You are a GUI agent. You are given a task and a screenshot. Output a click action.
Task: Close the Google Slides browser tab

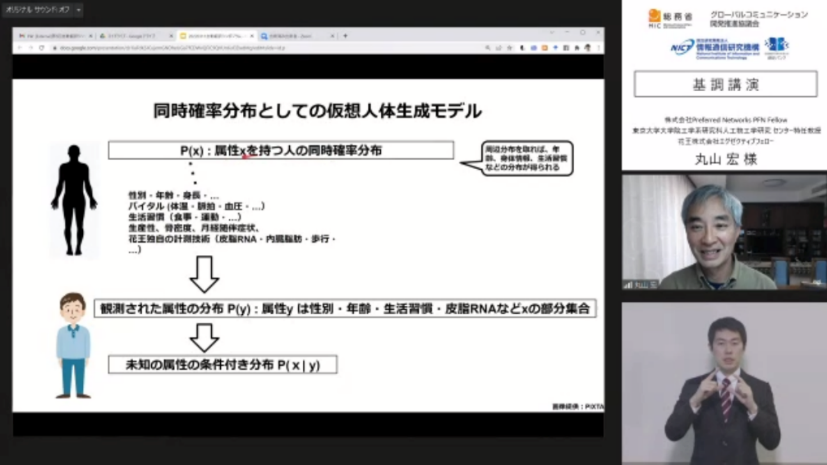(x=252, y=36)
